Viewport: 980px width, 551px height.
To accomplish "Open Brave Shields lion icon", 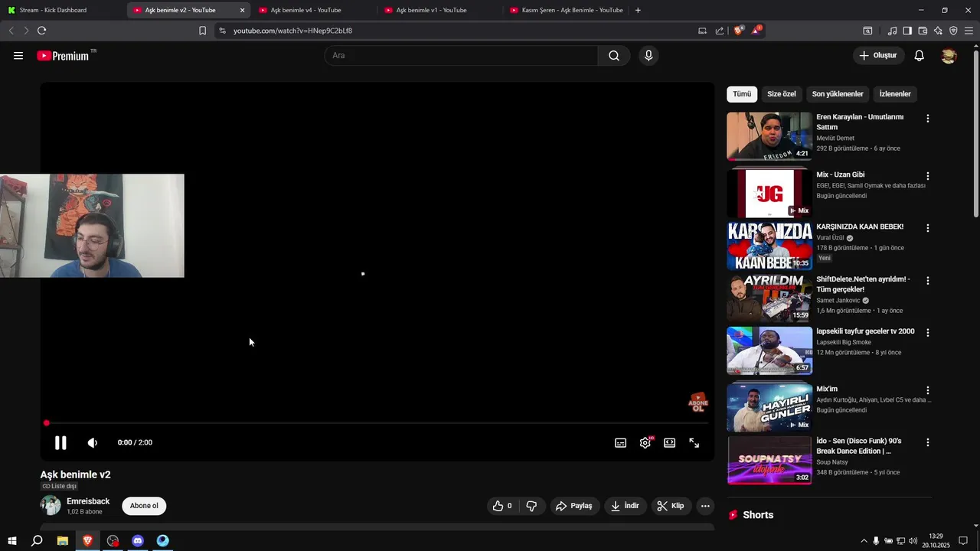I will pyautogui.click(x=739, y=31).
